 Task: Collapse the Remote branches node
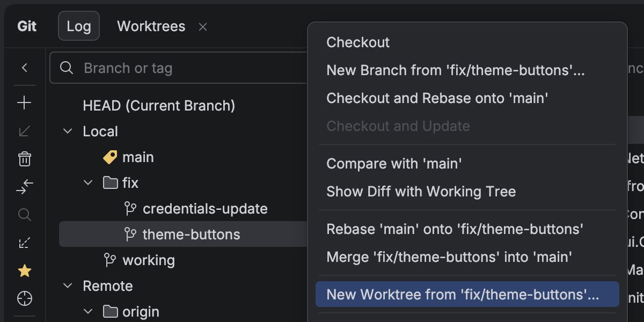click(68, 286)
